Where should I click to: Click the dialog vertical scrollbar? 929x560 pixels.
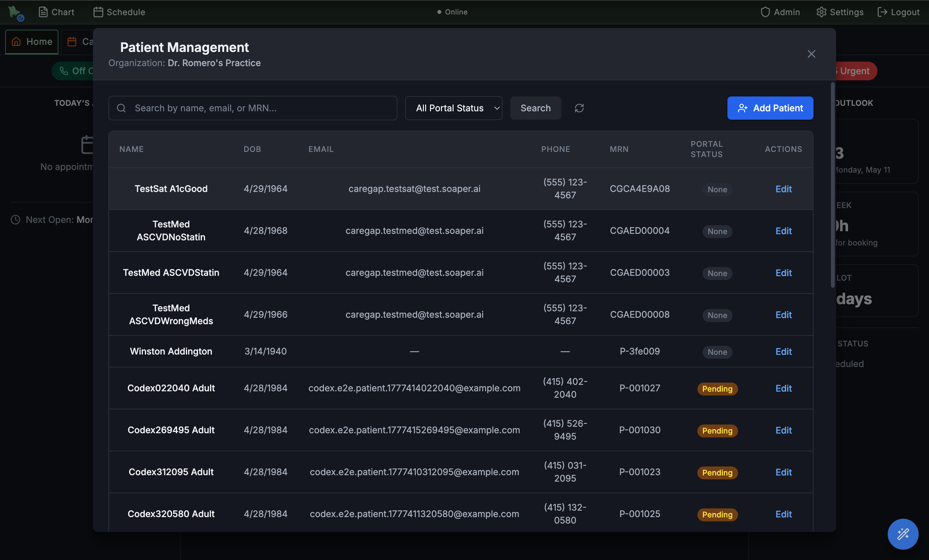tap(833, 185)
